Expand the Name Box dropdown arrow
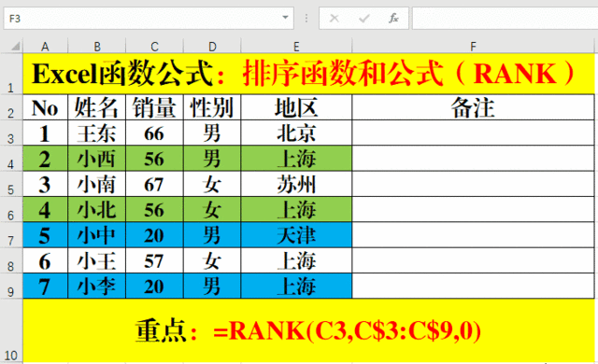 click(x=285, y=18)
